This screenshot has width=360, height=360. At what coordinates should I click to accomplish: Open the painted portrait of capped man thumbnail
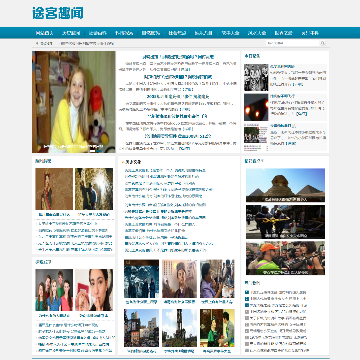(179, 279)
